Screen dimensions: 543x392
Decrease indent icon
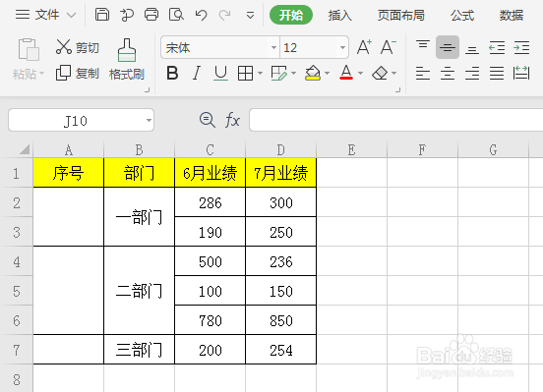[x=497, y=47]
